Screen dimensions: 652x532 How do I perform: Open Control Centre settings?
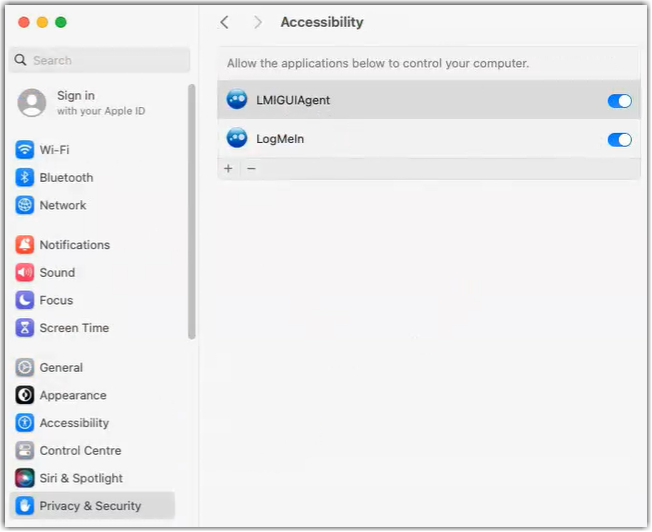92,450
